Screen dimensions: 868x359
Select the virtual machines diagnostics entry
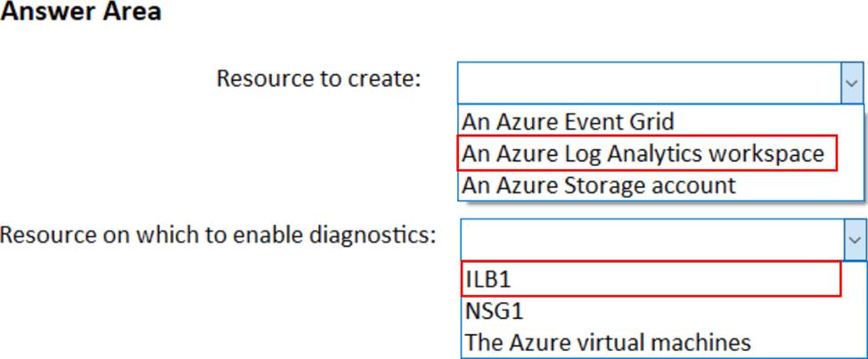tap(607, 341)
